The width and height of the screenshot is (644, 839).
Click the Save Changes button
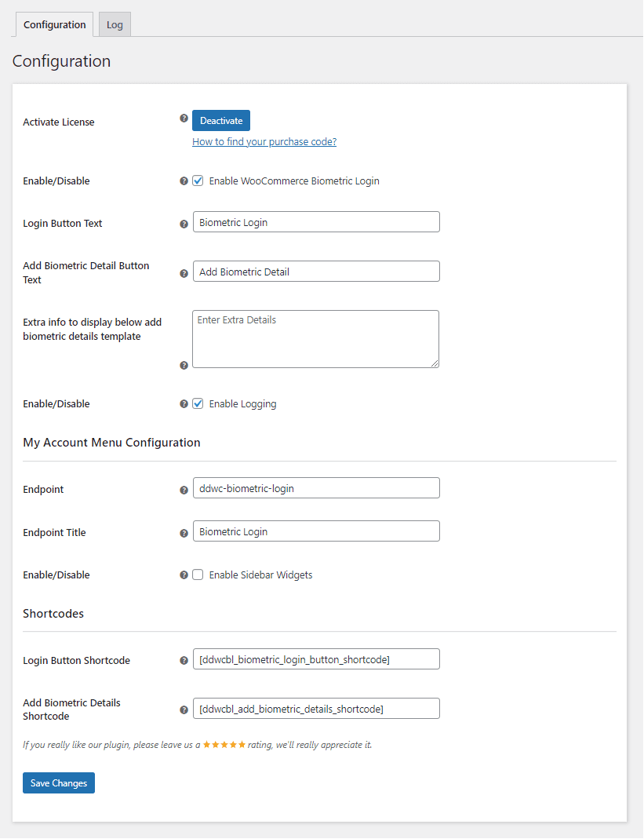59,782
